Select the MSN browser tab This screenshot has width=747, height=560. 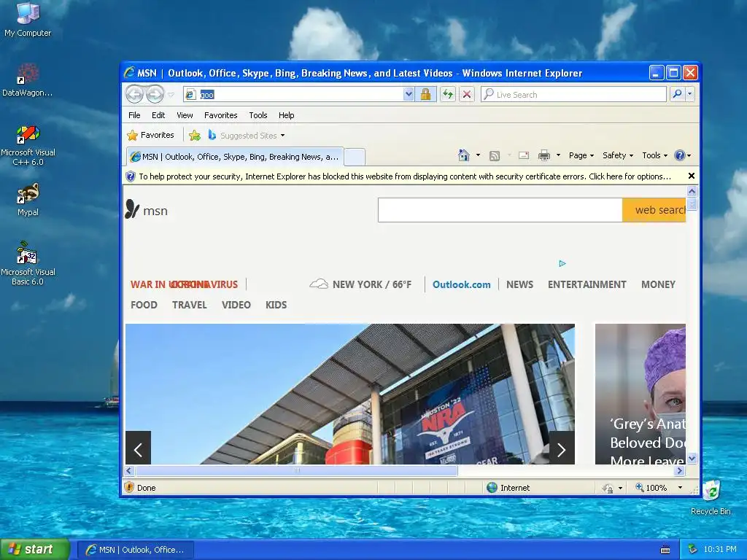pos(235,157)
